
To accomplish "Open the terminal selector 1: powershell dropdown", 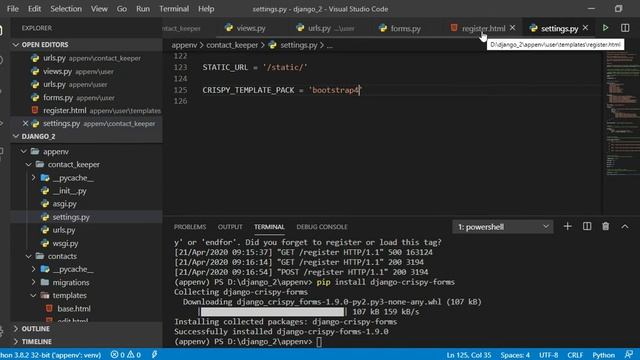I will 502,227.
